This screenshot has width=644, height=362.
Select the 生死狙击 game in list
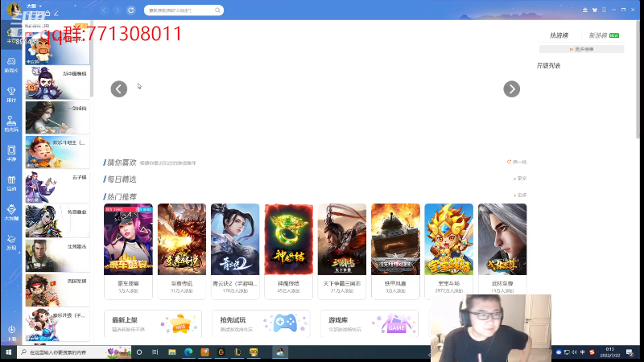57,256
